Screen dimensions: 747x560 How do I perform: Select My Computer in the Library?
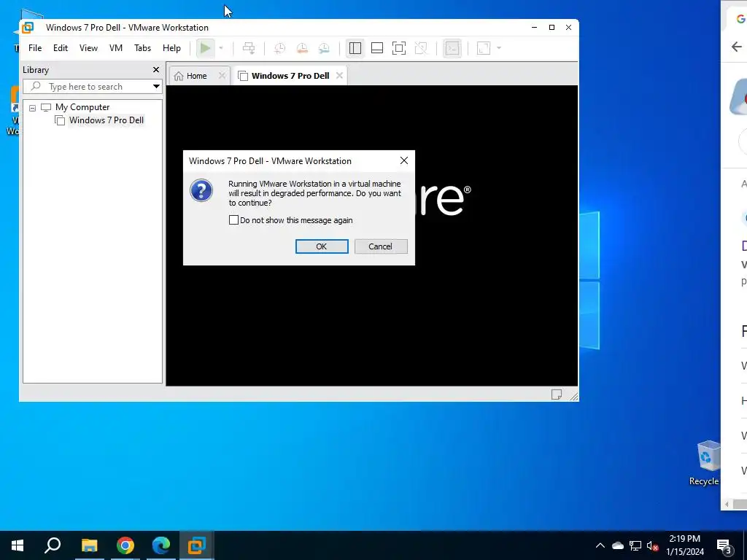82,107
